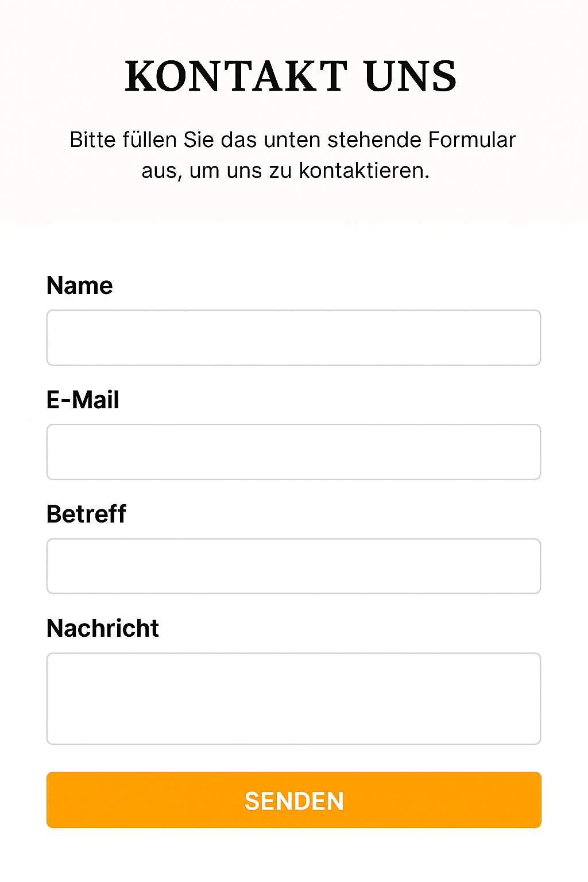This screenshot has width=588, height=882.
Task: Click the word "zu" in the description
Action: point(281,172)
